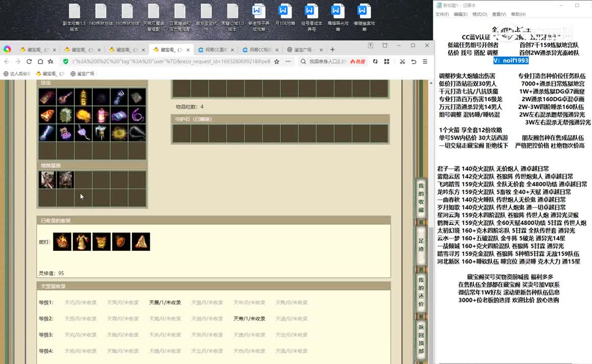Switch to the first 藏宝阁 tab
This screenshot has width=592, height=364.
click(x=38, y=50)
